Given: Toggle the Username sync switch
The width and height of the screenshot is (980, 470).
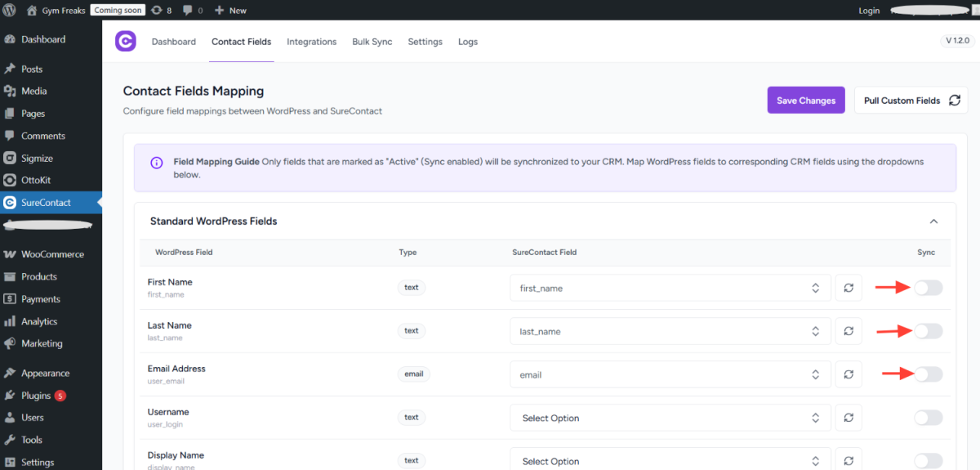Looking at the screenshot, I should 928,418.
